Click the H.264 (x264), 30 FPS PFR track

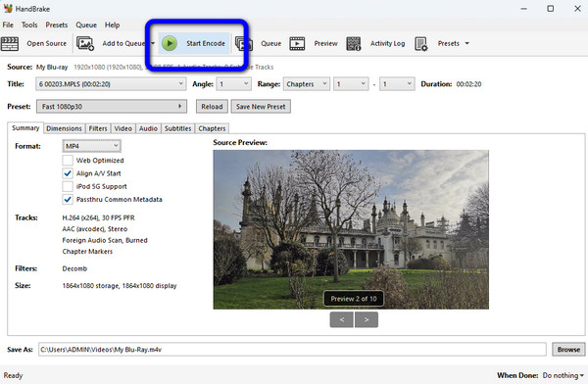98,217
